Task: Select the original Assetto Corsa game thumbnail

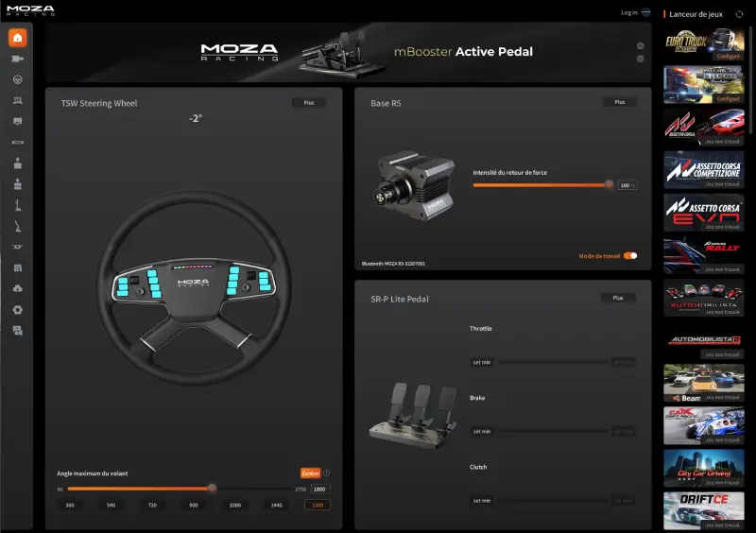Action: [703, 128]
